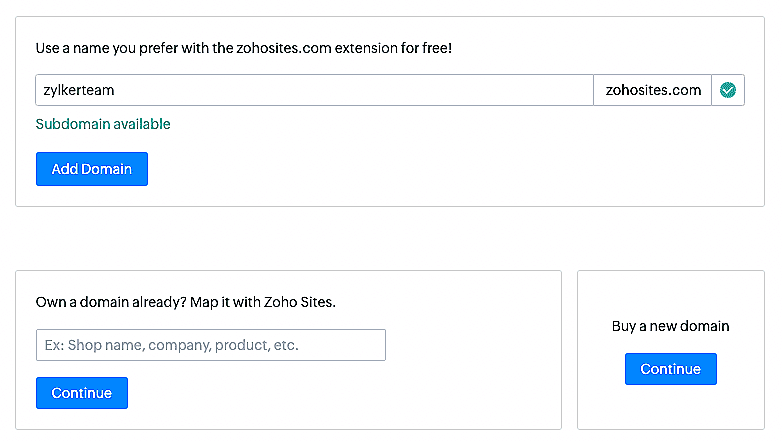Click blank area below the buy-domain Continue button
782x441 pixels.
coord(670,407)
